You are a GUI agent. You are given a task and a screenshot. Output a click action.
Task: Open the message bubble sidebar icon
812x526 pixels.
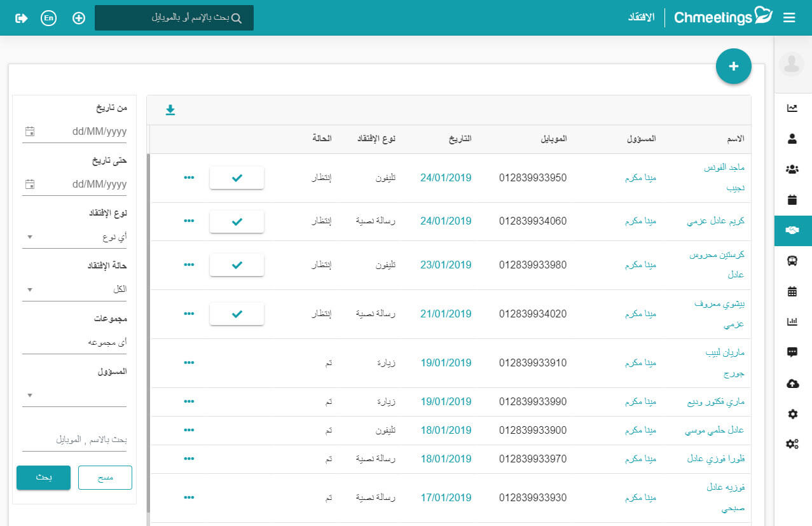792,352
